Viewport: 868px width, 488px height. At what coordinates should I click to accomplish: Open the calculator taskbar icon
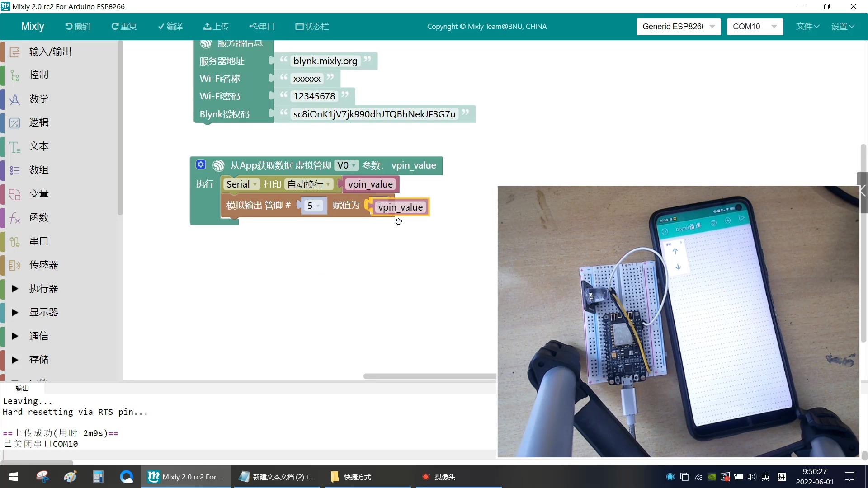click(98, 477)
